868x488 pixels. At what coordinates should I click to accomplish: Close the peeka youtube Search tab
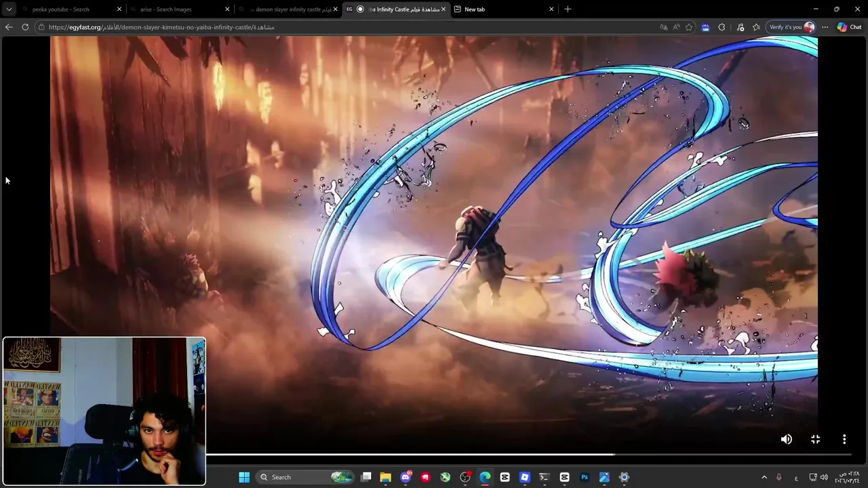pos(119,9)
